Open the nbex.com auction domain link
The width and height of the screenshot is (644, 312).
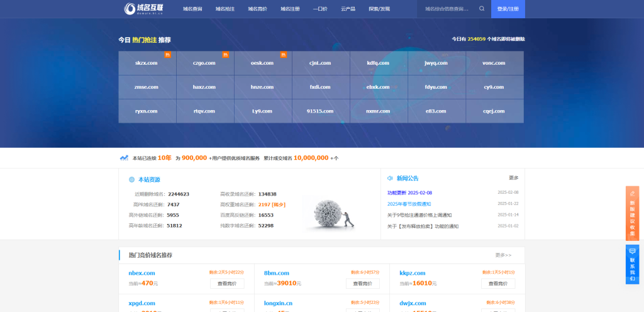point(142,273)
